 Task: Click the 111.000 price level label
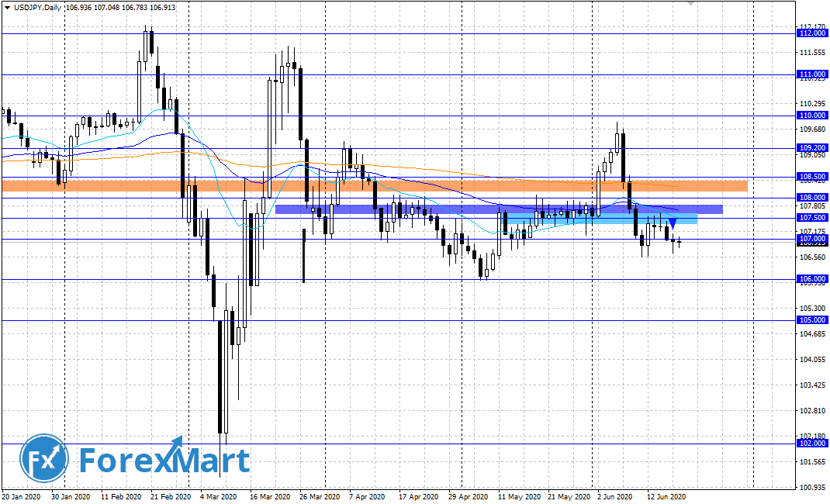[811, 74]
